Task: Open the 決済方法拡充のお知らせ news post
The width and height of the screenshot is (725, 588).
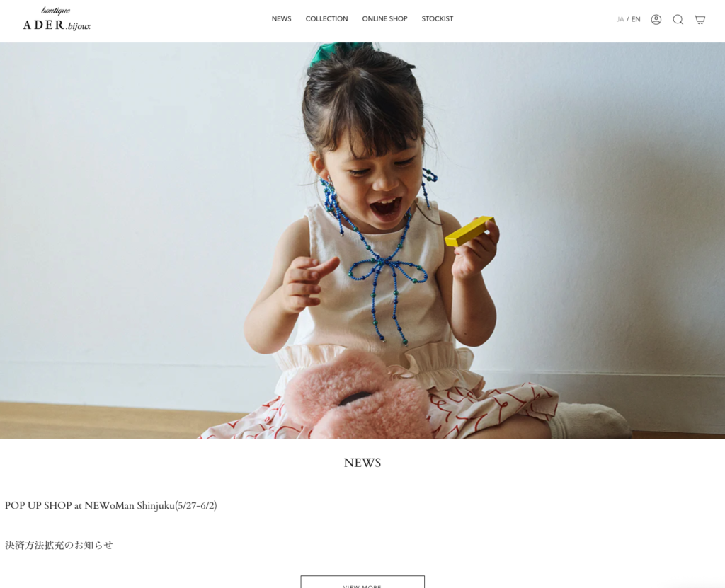Action: coord(59,545)
